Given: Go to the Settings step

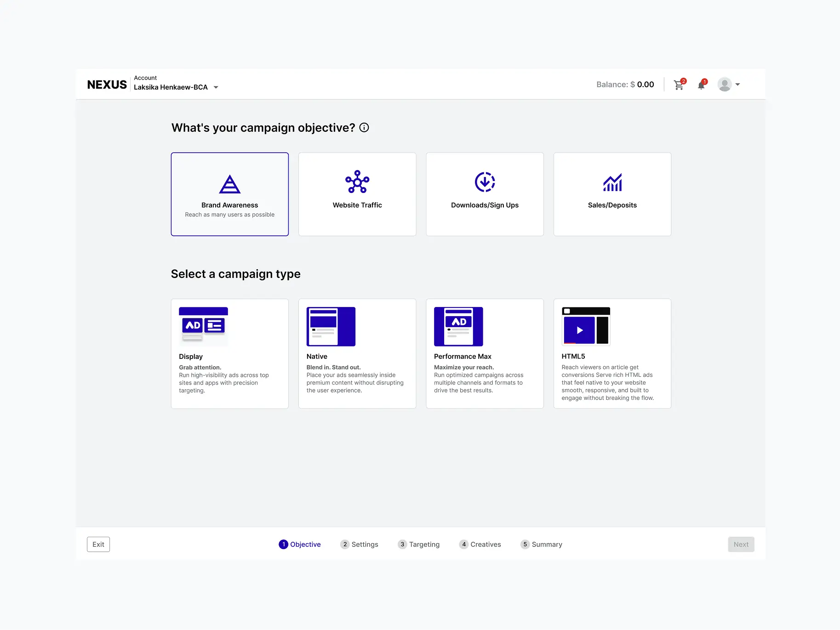Looking at the screenshot, I should click(x=359, y=544).
